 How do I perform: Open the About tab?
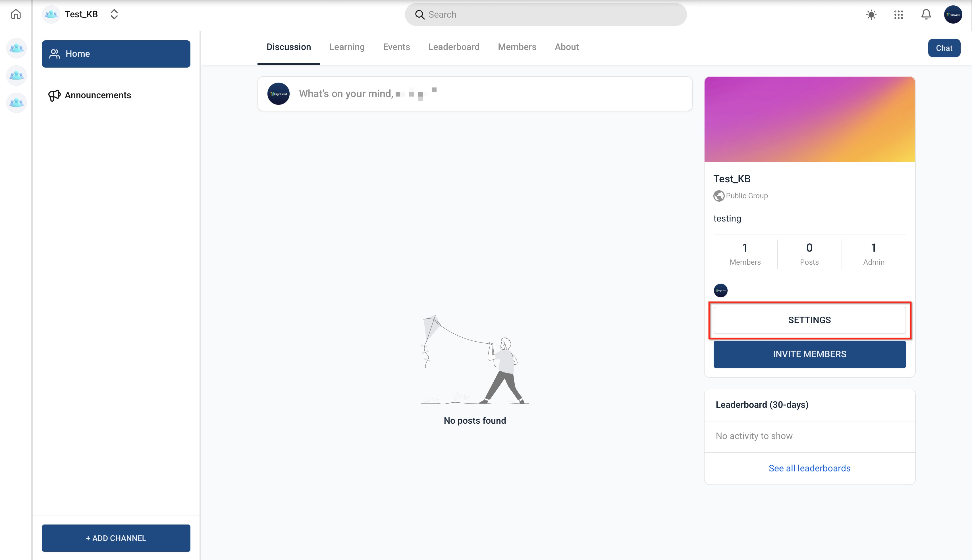tap(566, 47)
